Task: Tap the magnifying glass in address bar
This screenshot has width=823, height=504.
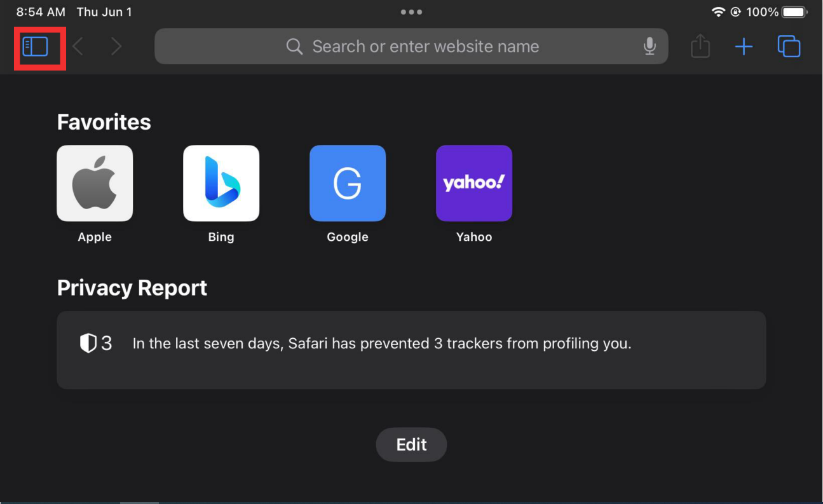Action: tap(294, 46)
